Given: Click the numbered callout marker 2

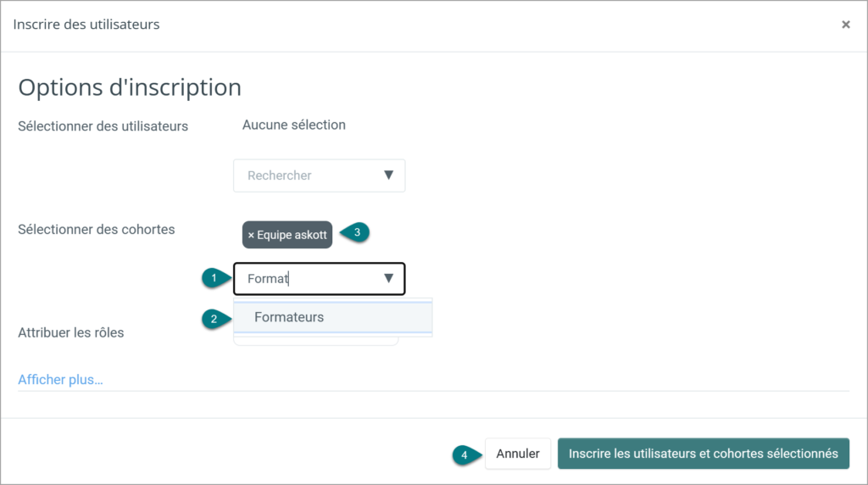Looking at the screenshot, I should 215,319.
